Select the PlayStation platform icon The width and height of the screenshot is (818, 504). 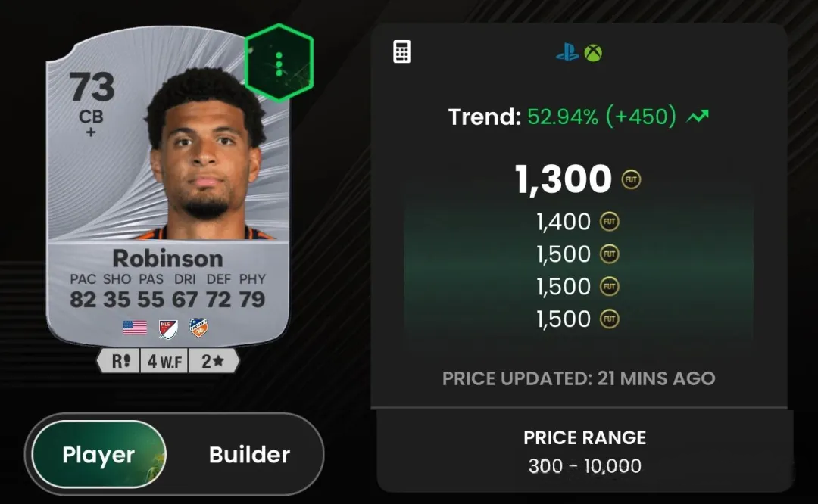567,53
